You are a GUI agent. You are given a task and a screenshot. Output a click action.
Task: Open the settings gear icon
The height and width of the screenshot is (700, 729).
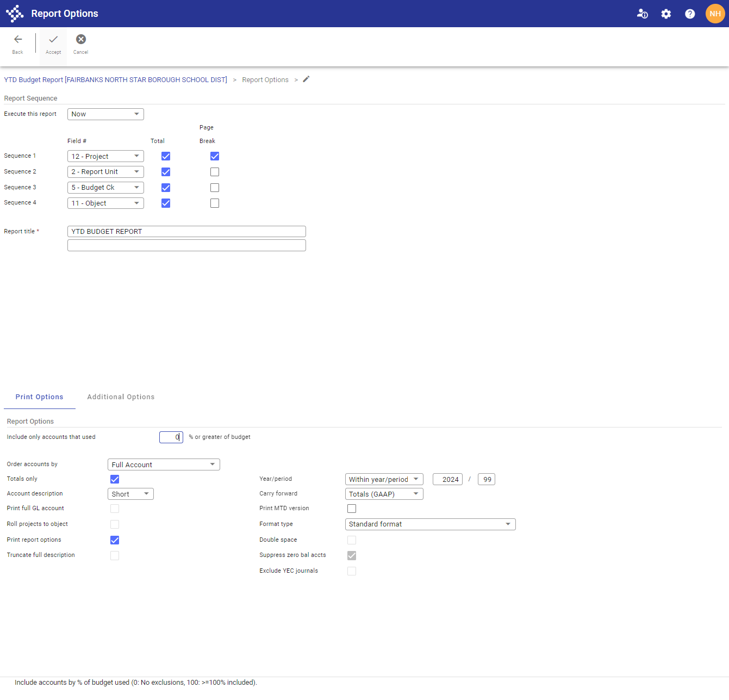pyautogui.click(x=666, y=14)
